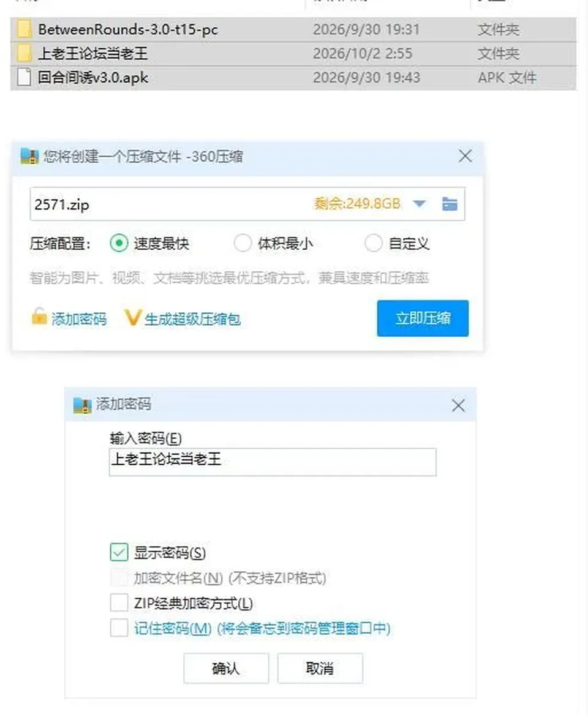
Task: Enable the 记住密码(M) checkbox
Action: tap(119, 628)
